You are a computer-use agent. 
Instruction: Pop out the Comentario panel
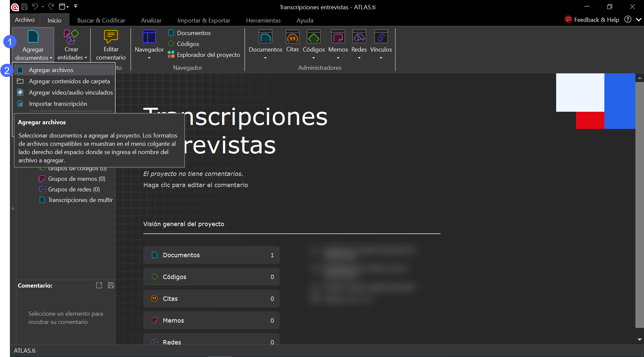point(99,285)
